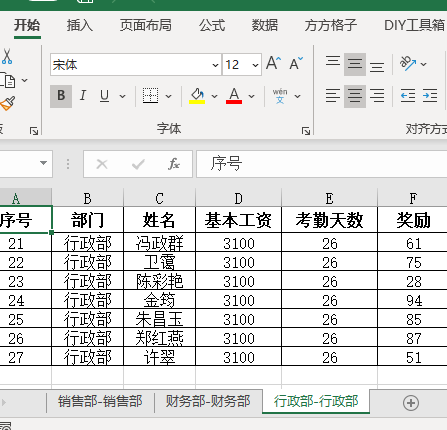Apply red font color A

point(234,96)
